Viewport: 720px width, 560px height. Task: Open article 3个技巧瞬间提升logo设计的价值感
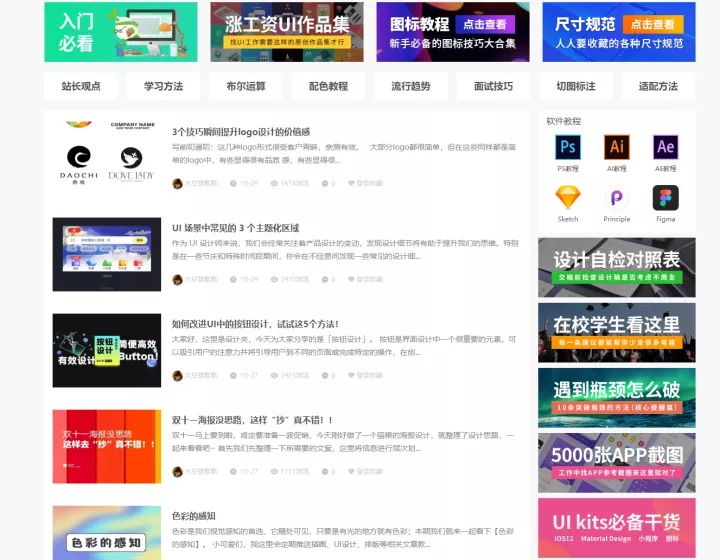coord(241,132)
